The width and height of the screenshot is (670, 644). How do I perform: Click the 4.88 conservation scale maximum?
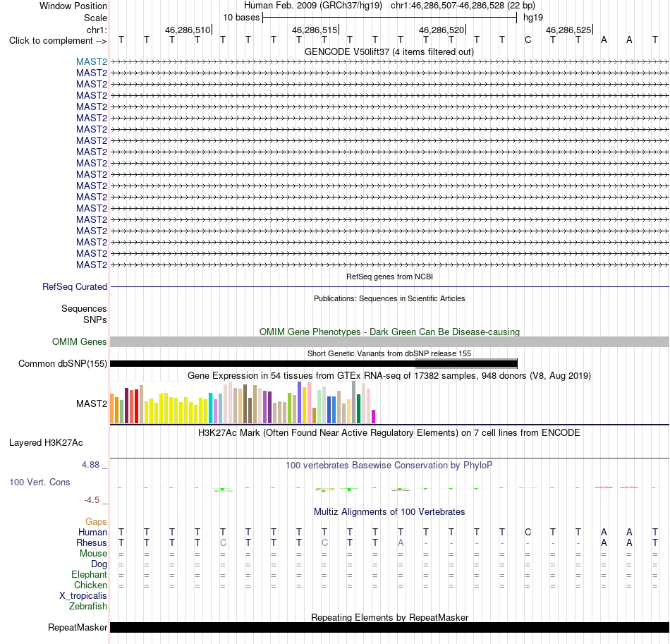tap(90, 465)
